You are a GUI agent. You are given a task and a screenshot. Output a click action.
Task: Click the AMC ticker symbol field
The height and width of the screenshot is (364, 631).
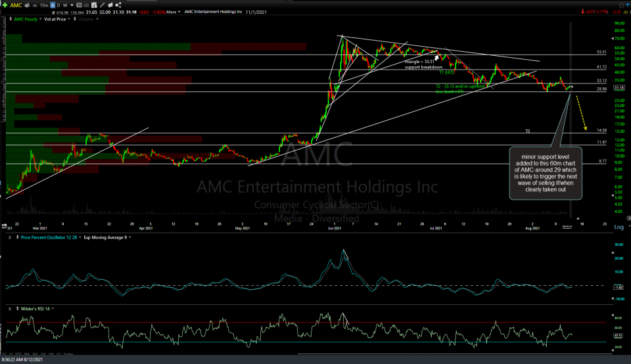pyautogui.click(x=16, y=5)
